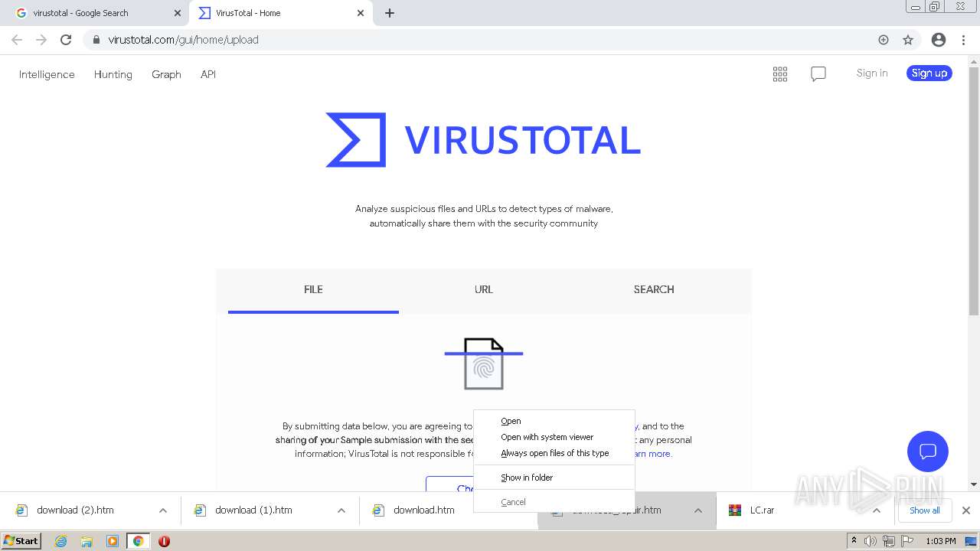Expand options for download (1).htm
This screenshot has width=980, height=551.
341,510
